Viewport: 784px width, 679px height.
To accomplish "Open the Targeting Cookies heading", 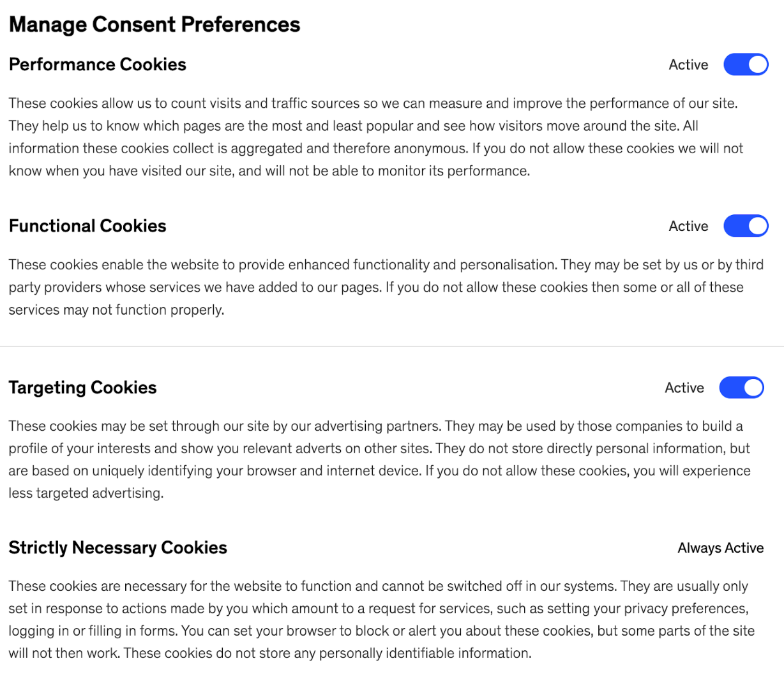I will (83, 387).
